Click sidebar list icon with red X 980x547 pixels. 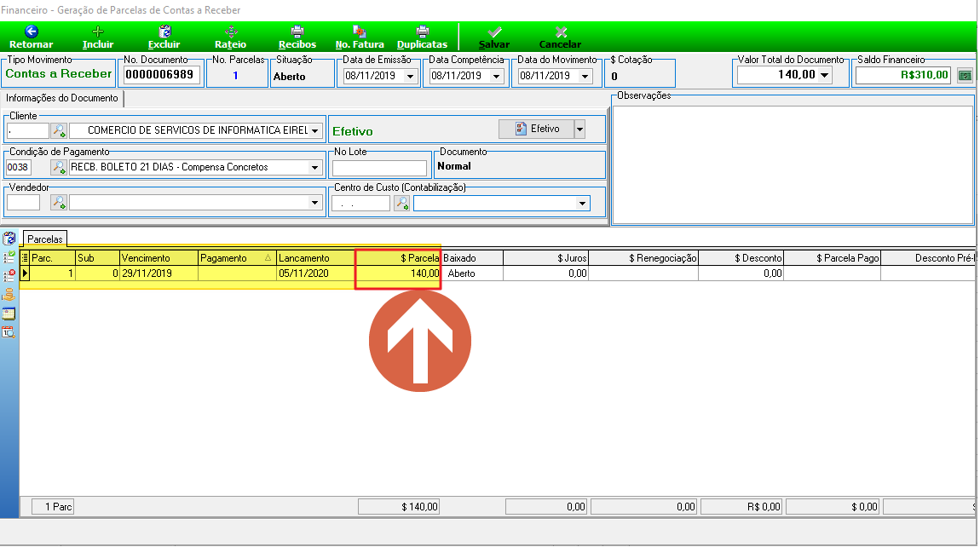(x=9, y=276)
